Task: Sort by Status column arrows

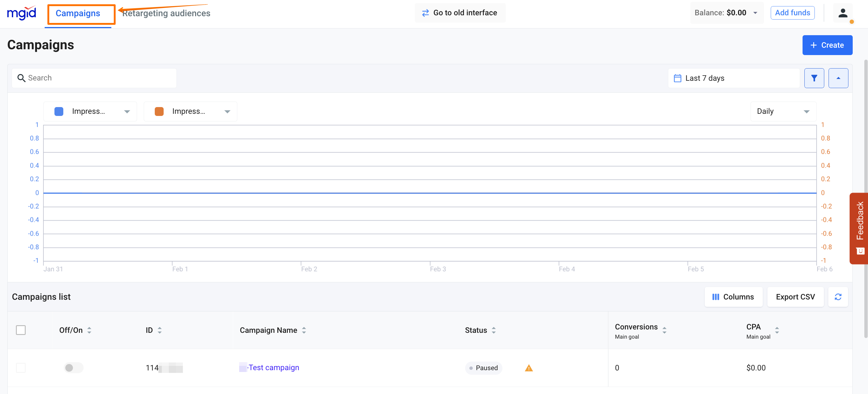Action: tap(494, 330)
